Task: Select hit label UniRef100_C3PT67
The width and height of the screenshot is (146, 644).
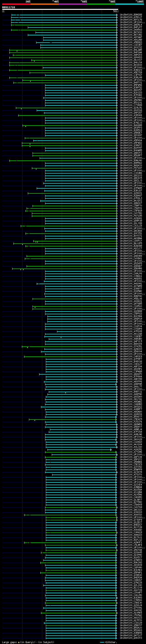Action: coord(131,75)
